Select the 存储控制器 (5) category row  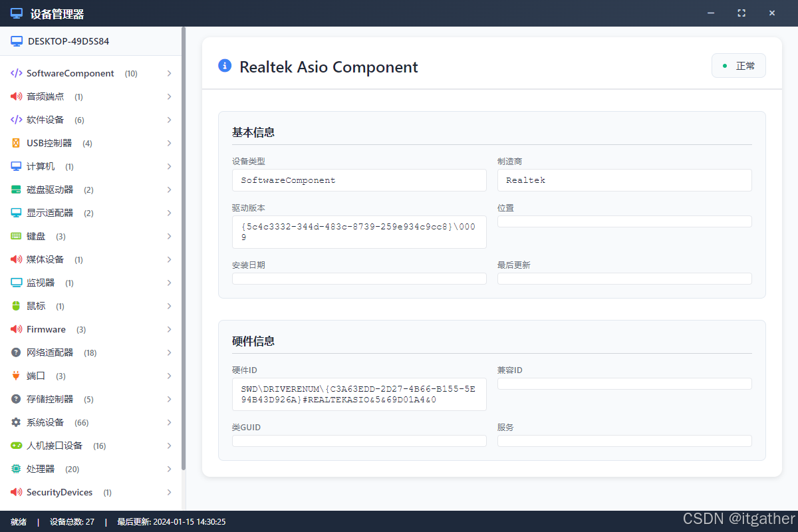[x=91, y=399]
